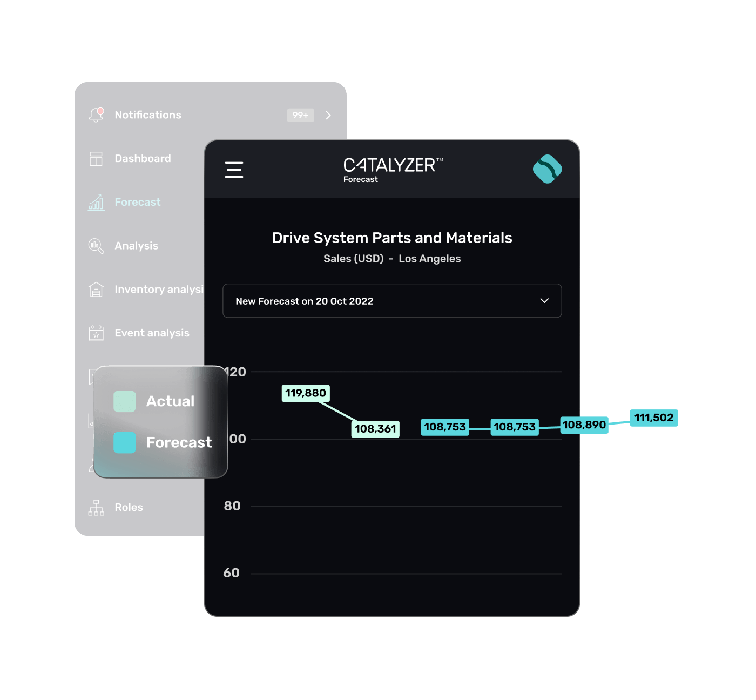Click the CATALYZER title text

pyautogui.click(x=393, y=165)
